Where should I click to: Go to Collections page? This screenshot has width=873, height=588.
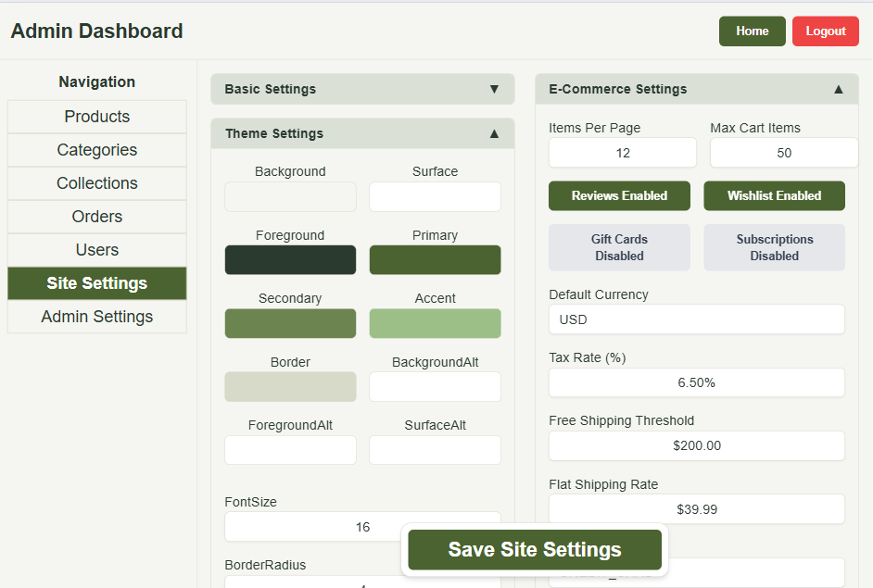tap(97, 183)
